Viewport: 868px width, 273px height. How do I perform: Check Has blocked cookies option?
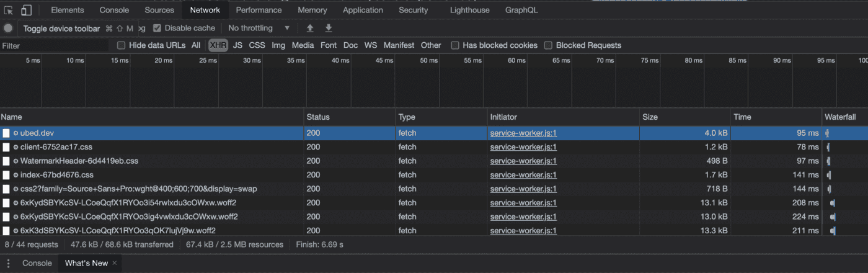click(455, 45)
